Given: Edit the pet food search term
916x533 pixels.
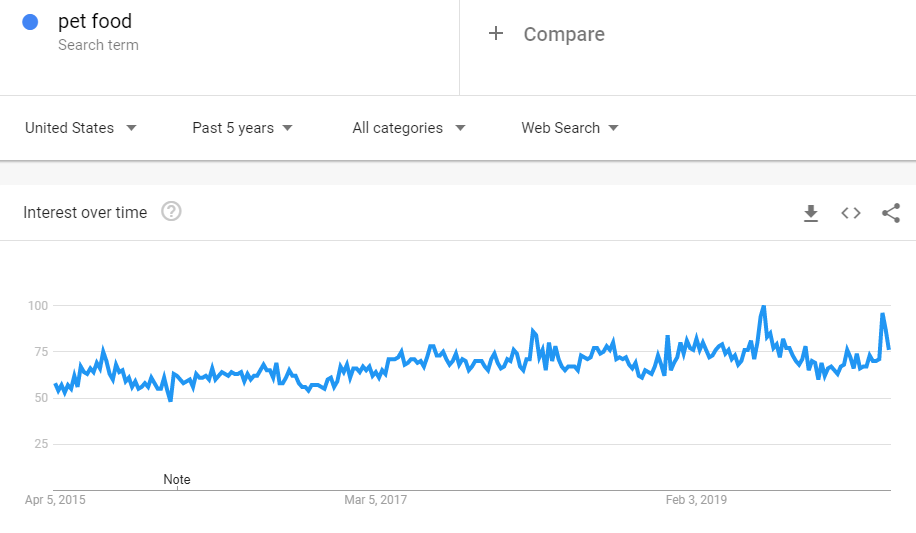Looking at the screenshot, I should pos(95,22).
